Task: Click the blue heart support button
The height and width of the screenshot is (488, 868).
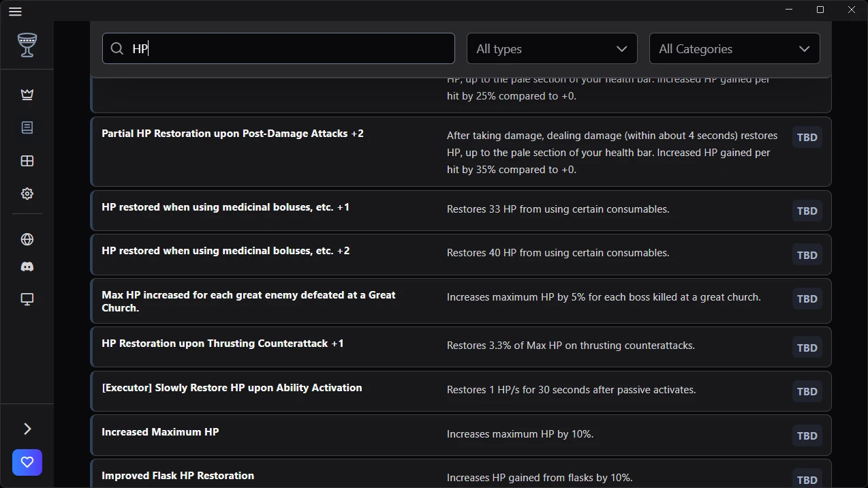Action: coord(27,462)
